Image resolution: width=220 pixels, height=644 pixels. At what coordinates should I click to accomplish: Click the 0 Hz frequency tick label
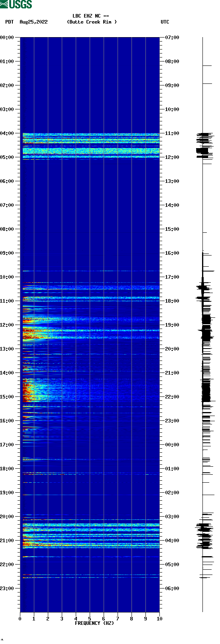20,619
